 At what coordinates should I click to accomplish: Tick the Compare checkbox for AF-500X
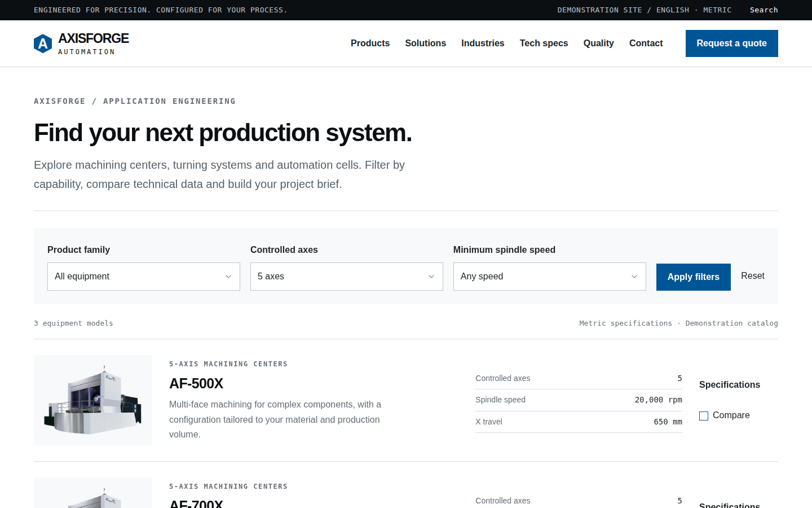[704, 416]
